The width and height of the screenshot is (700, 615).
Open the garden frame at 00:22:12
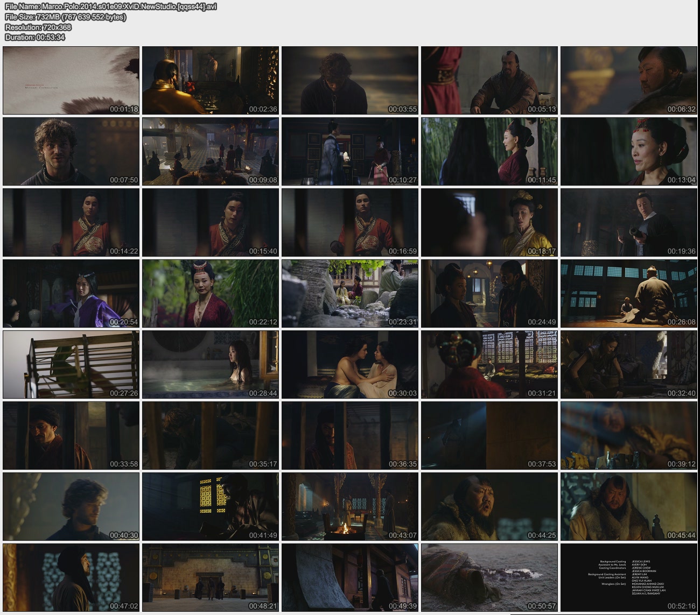point(211,293)
